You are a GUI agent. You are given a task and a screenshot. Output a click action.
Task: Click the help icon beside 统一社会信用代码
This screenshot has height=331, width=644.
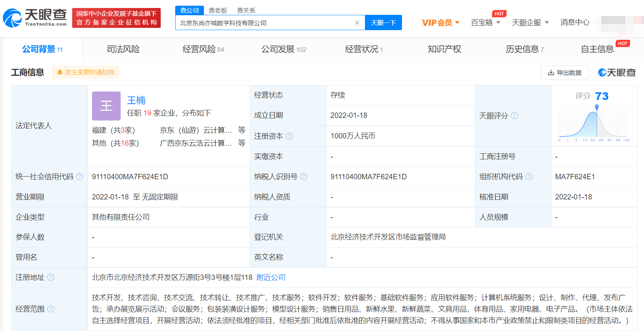pyautogui.click(x=79, y=177)
